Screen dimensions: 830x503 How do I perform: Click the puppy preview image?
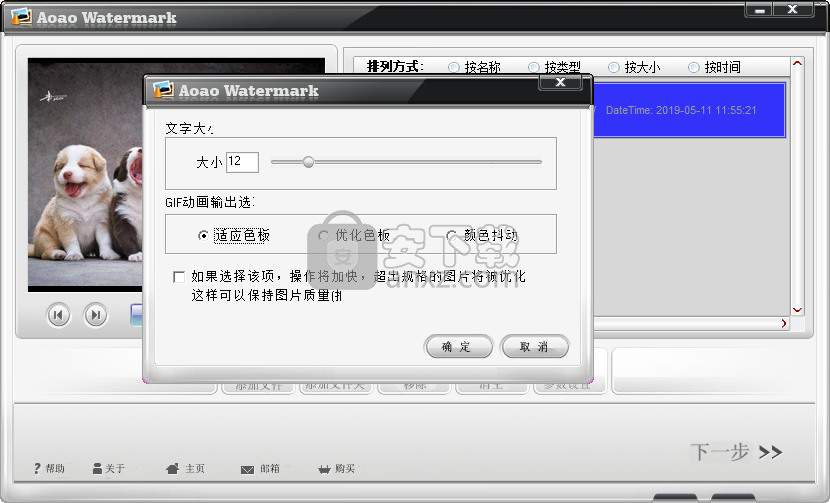coord(85,175)
